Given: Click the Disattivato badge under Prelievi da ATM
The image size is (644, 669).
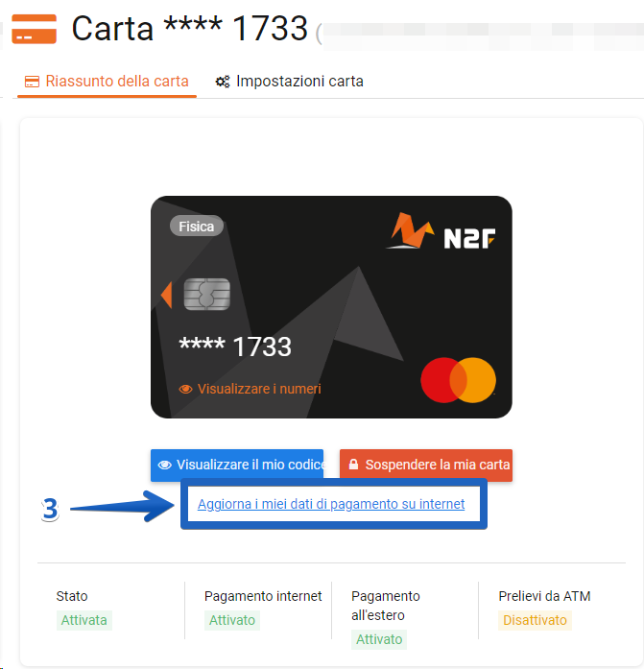Looking at the screenshot, I should coord(535,620).
